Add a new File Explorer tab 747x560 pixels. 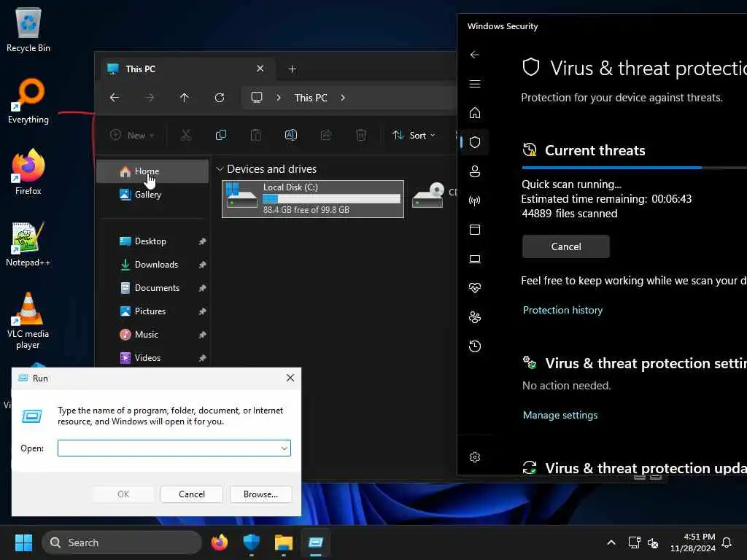point(292,69)
